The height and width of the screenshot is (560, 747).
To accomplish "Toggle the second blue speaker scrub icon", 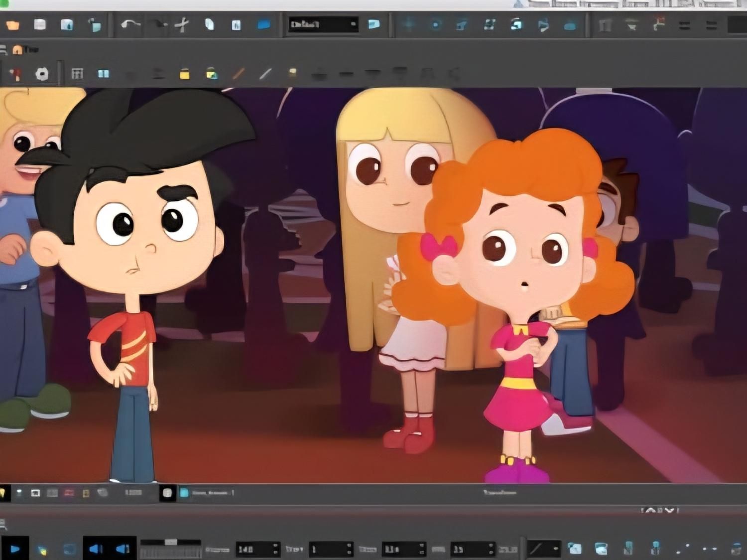I will tap(123, 549).
